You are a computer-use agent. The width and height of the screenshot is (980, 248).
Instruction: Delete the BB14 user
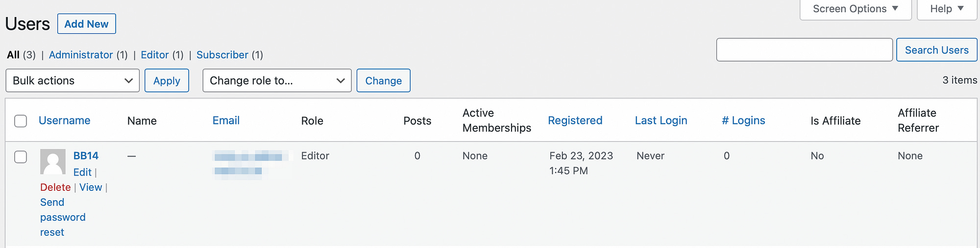click(x=55, y=187)
